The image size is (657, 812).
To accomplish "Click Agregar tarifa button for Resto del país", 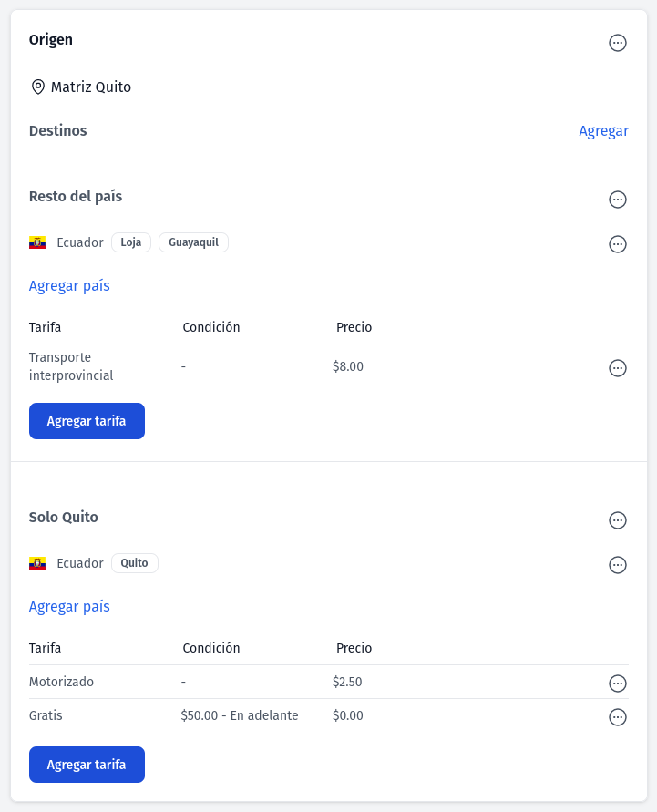I will [87, 421].
